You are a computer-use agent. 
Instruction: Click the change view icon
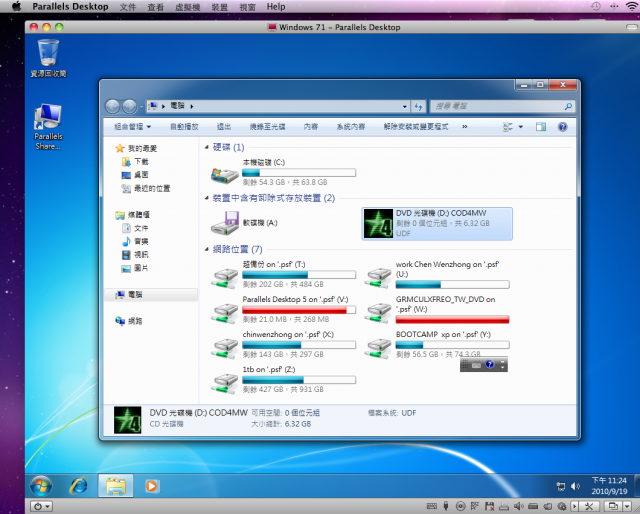pyautogui.click(x=508, y=127)
